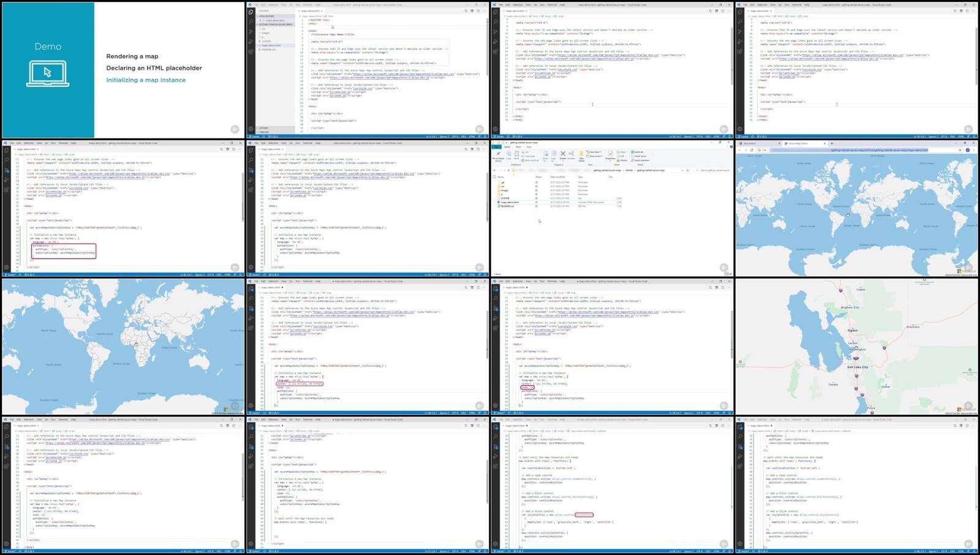The height and width of the screenshot is (555, 980).
Task: Open the VS Code thumbnail with Explorer sidebar
Action: click(367, 70)
